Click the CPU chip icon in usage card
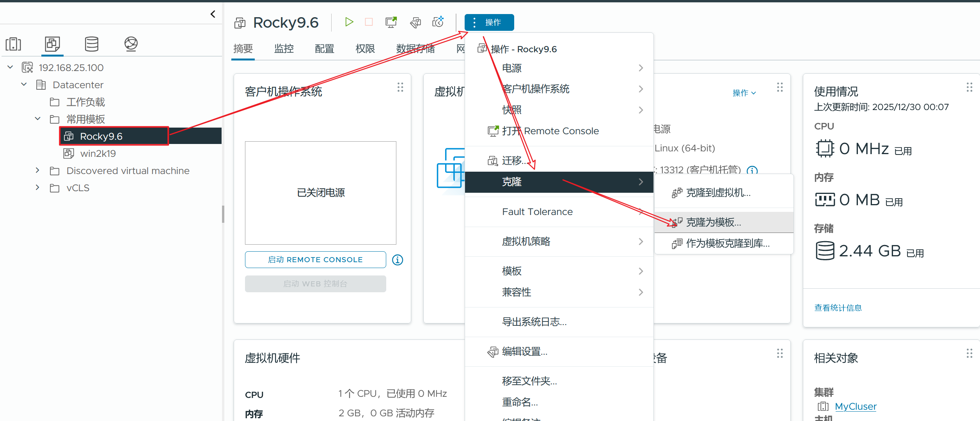This screenshot has height=421, width=980. click(825, 149)
